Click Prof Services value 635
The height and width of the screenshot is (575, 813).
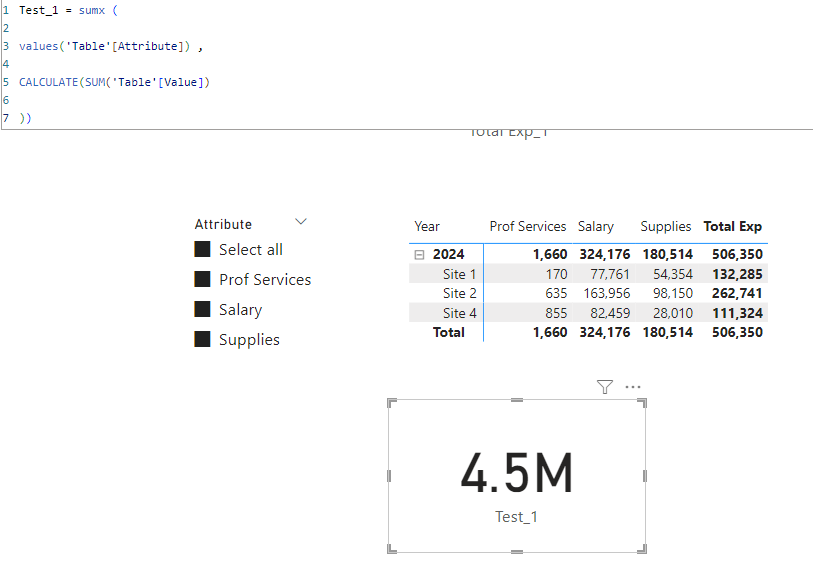pos(556,293)
